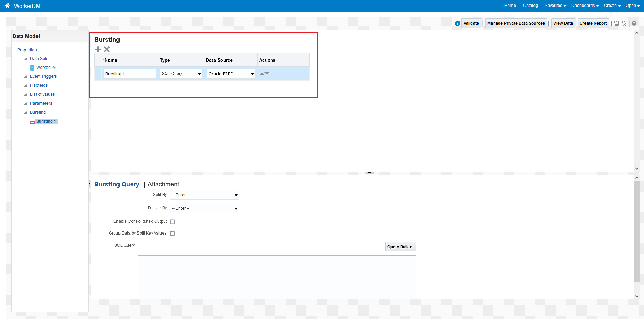
Task: Click the Save As icon near Help
Action: tap(624, 23)
